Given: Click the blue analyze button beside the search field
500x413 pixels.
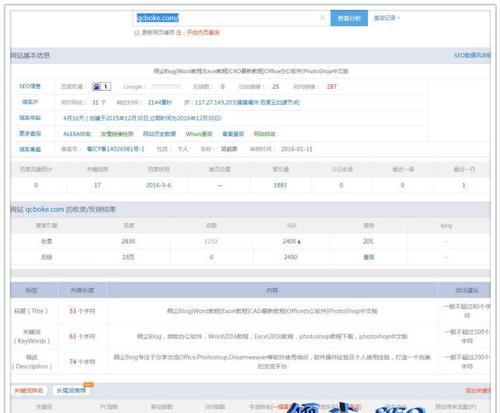Looking at the screenshot, I should [349, 18].
